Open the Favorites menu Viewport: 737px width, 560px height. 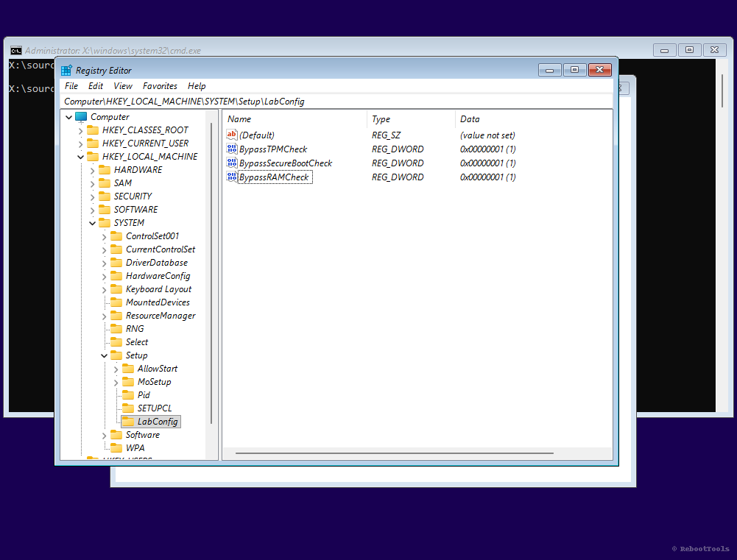(x=160, y=86)
